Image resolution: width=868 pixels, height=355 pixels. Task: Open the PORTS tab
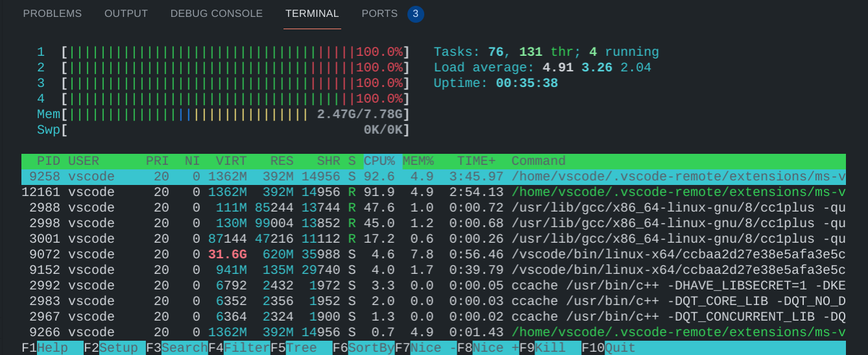pyautogui.click(x=380, y=14)
